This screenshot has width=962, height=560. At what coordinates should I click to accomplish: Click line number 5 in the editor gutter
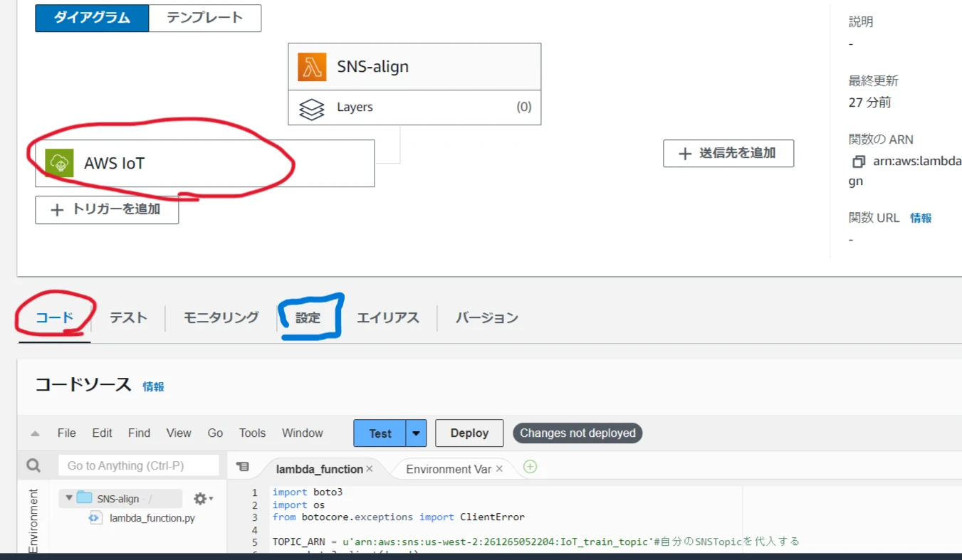click(254, 541)
